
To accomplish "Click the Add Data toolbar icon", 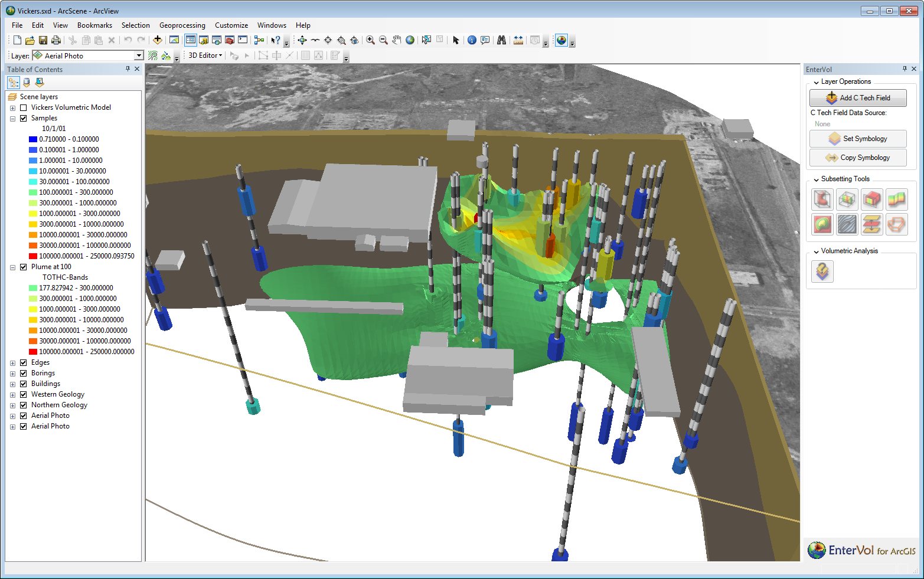I will click(158, 40).
